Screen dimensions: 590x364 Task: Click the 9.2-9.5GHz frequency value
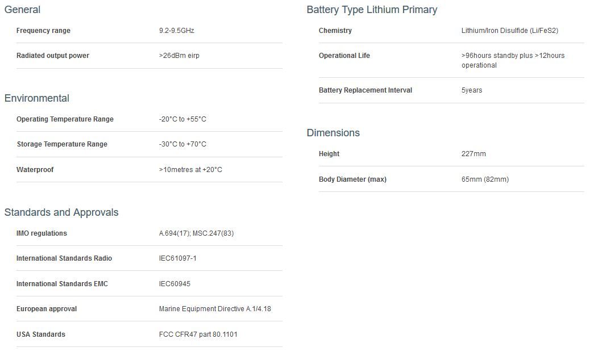tap(177, 31)
